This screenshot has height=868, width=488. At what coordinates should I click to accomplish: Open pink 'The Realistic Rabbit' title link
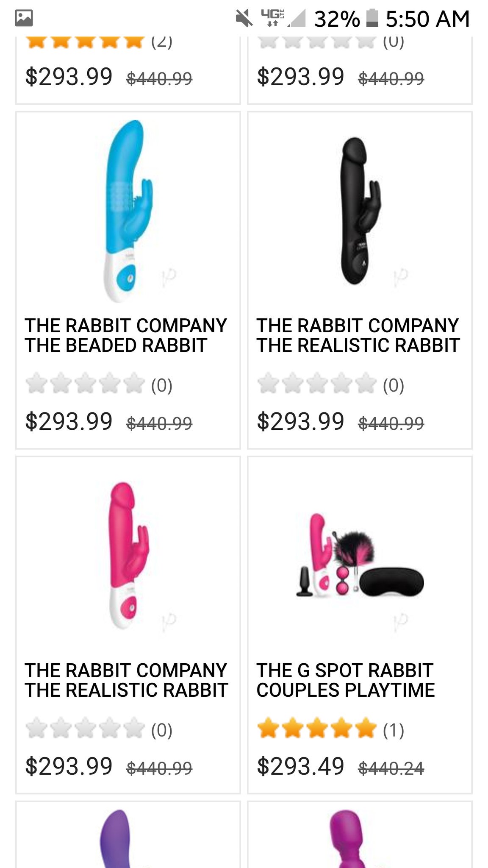126,680
